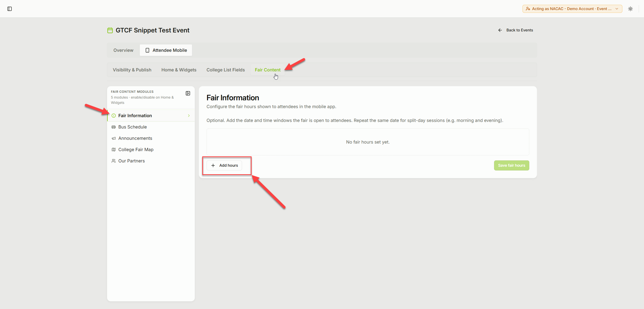Click the phone icon on Attendee Mobile tab
The image size is (644, 309).
147,50
